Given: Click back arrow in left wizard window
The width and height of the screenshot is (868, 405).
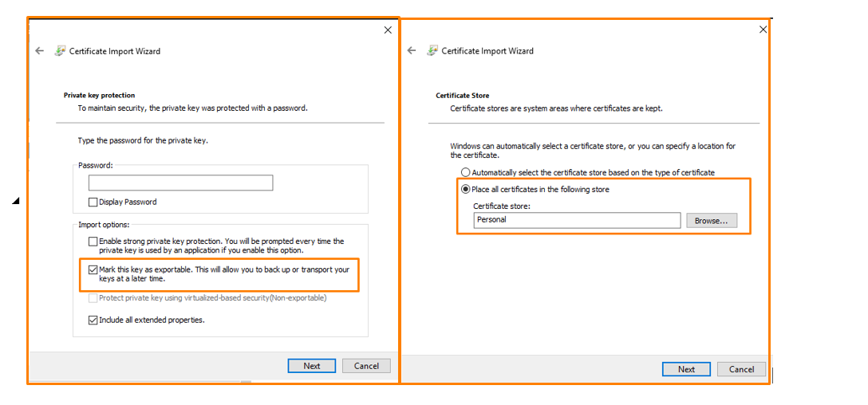Looking at the screenshot, I should coord(40,51).
